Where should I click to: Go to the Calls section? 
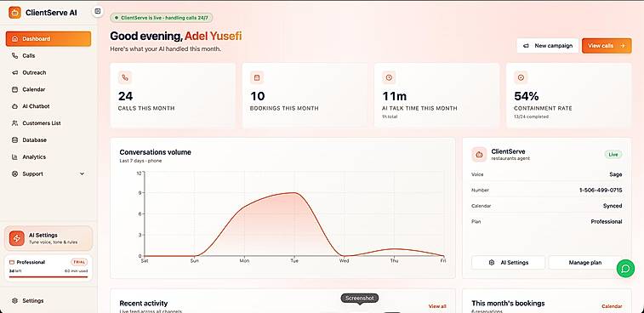pyautogui.click(x=48, y=55)
